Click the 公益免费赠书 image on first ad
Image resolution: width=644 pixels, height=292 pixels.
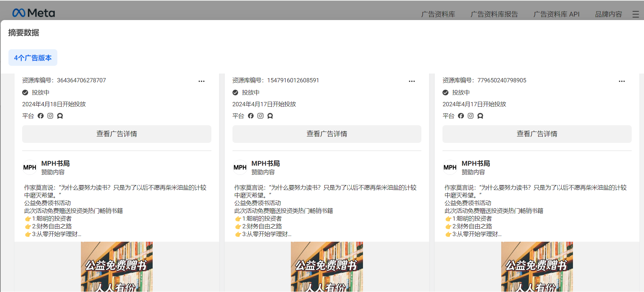(117, 266)
